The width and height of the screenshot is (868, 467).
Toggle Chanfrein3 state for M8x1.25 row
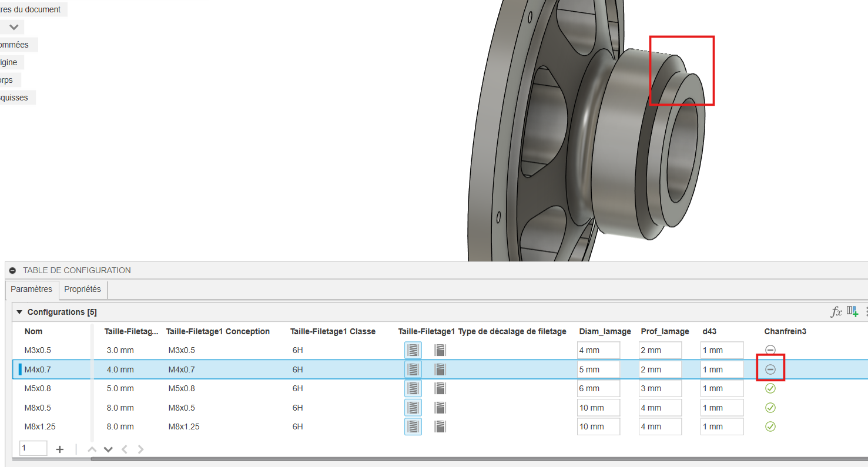[770, 426]
